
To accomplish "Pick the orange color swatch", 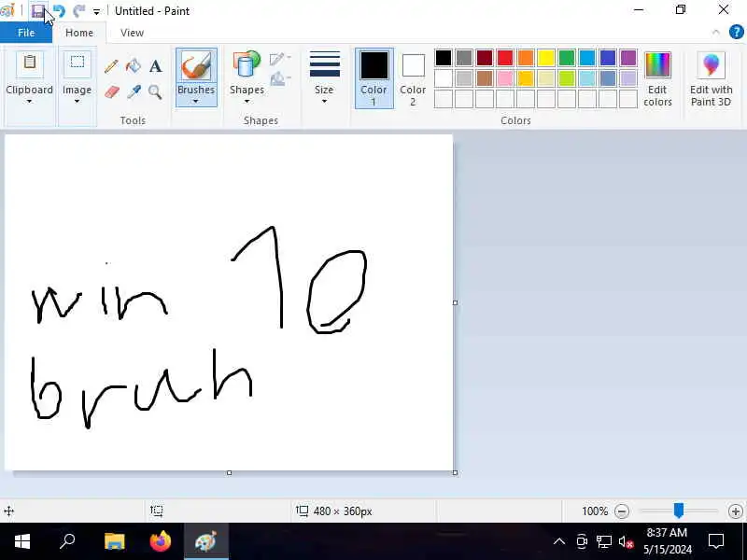I will coord(526,58).
